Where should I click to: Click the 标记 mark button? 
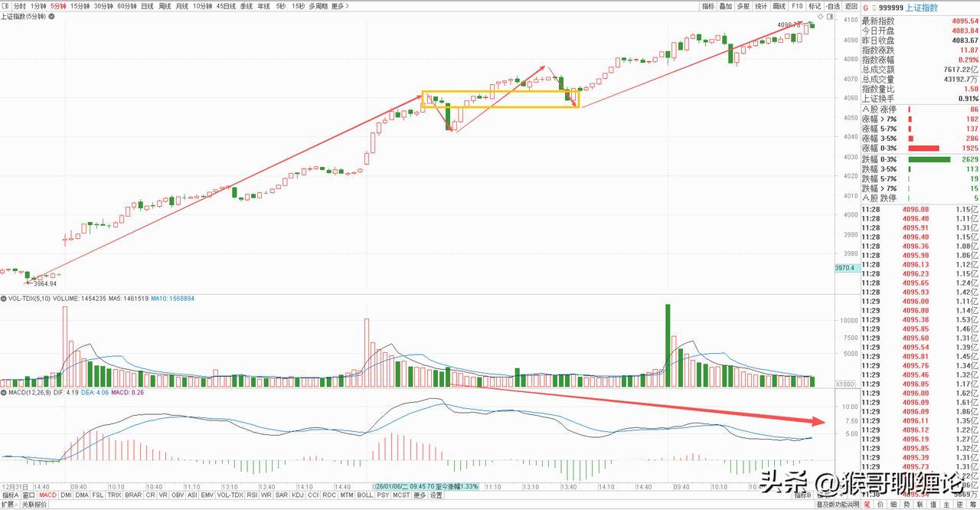(x=815, y=6)
